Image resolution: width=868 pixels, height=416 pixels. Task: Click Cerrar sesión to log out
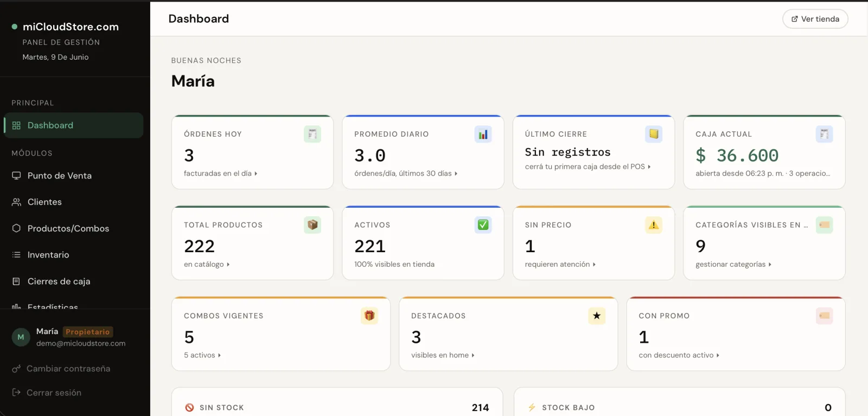[x=54, y=393]
